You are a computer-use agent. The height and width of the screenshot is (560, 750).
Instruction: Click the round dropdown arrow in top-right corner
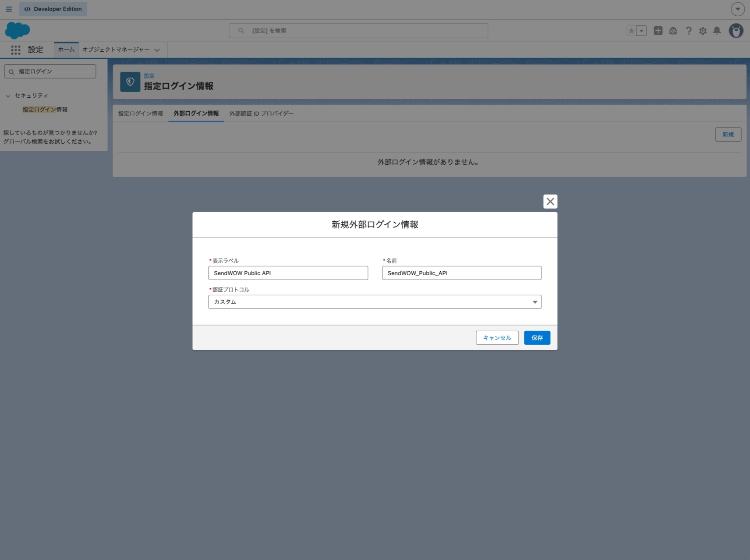pos(738,9)
